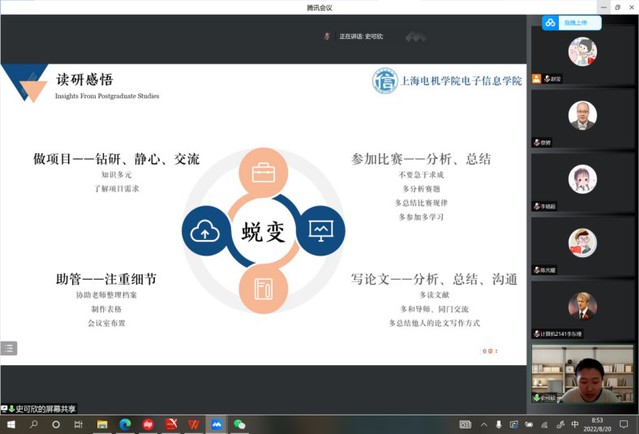Viewport: 639px width, 434px height.
Task: Open Windows taskbar search
Action: click(x=33, y=425)
